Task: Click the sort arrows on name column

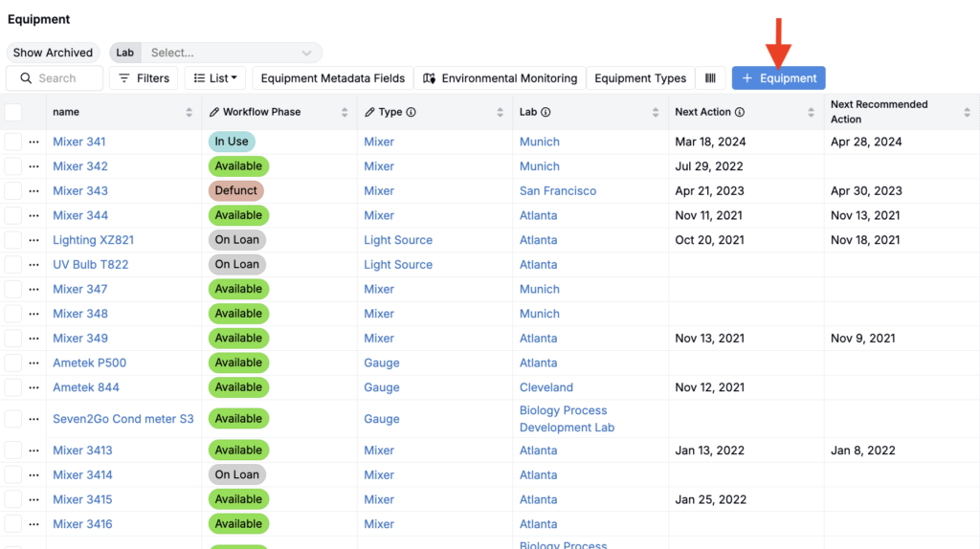Action: point(189,113)
